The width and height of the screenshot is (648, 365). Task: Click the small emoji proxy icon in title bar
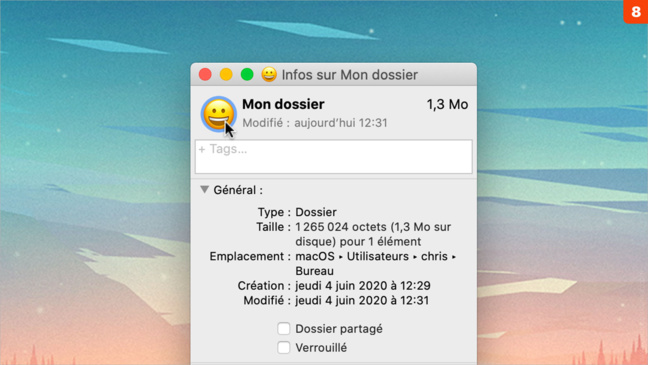(269, 74)
